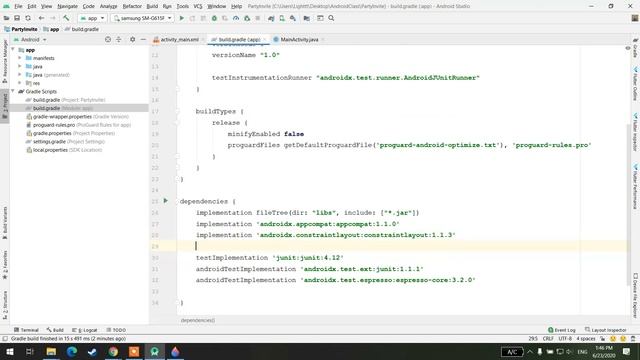Open Chrome from the taskbar
This screenshot has height=360, width=640.
click(x=113, y=351)
